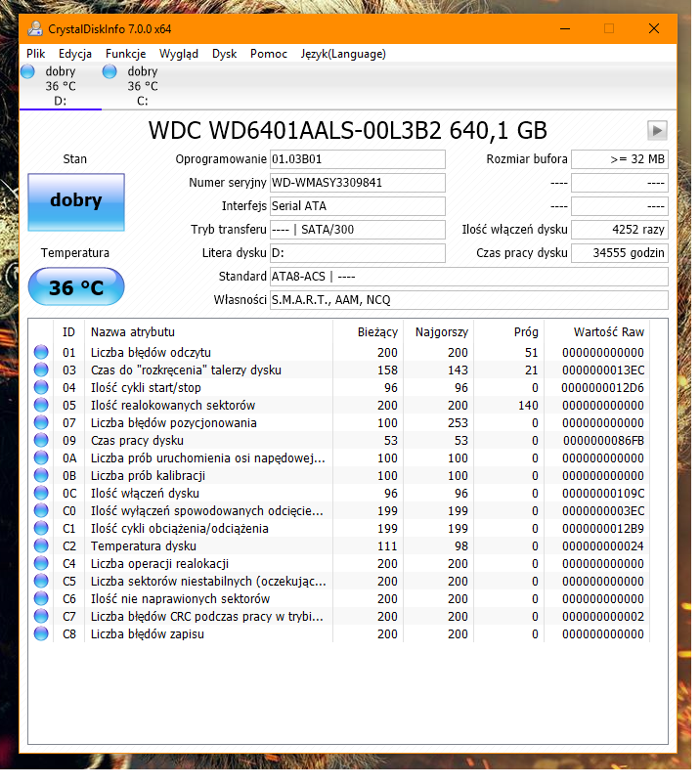700x784 pixels.
Task: Click the Interfejs field Serial ATA
Action: [x=358, y=206]
